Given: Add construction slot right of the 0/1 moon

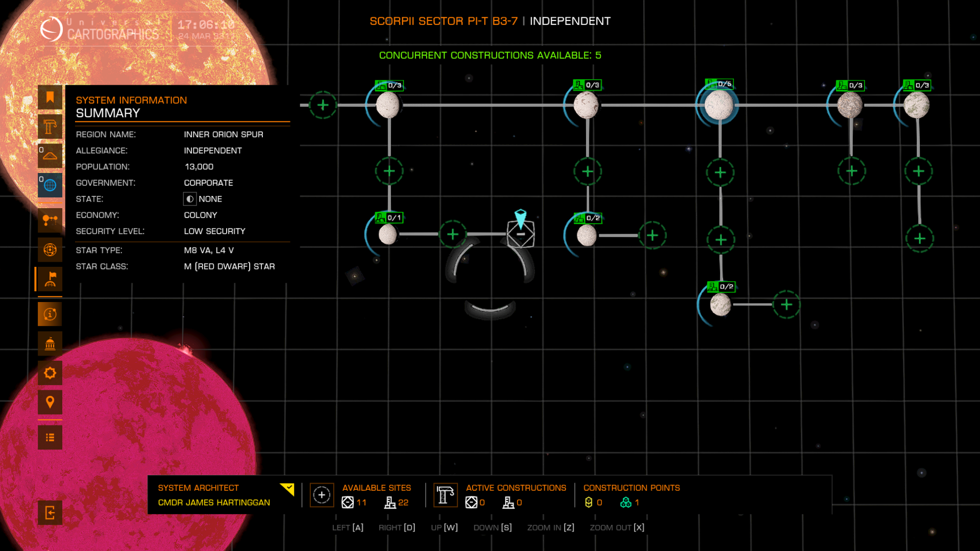Looking at the screenshot, I should [x=453, y=234].
